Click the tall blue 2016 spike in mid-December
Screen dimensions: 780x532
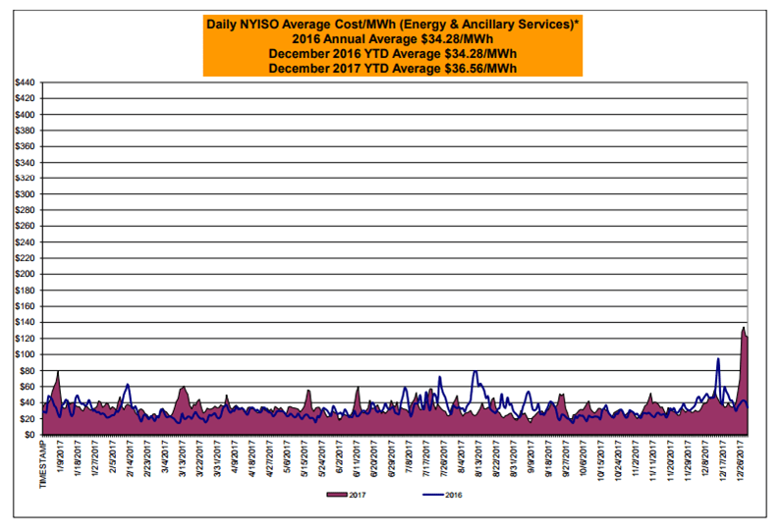[x=718, y=359]
